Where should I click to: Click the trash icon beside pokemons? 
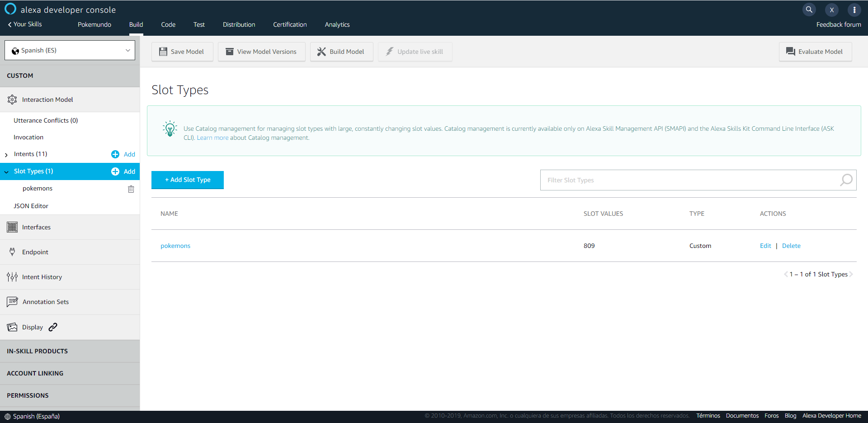pos(131,189)
